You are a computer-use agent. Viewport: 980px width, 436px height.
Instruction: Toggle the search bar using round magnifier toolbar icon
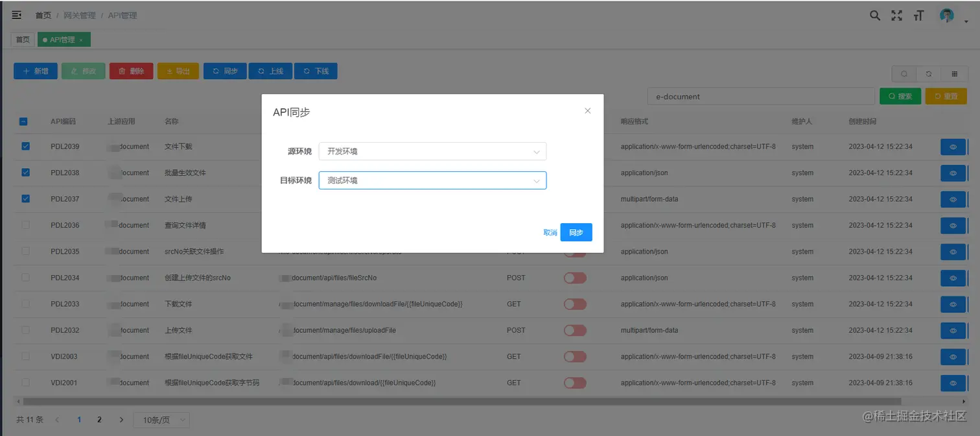tap(904, 74)
